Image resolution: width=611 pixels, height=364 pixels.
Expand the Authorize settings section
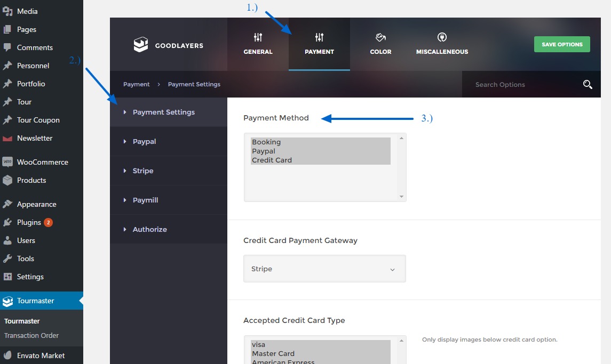(149, 230)
